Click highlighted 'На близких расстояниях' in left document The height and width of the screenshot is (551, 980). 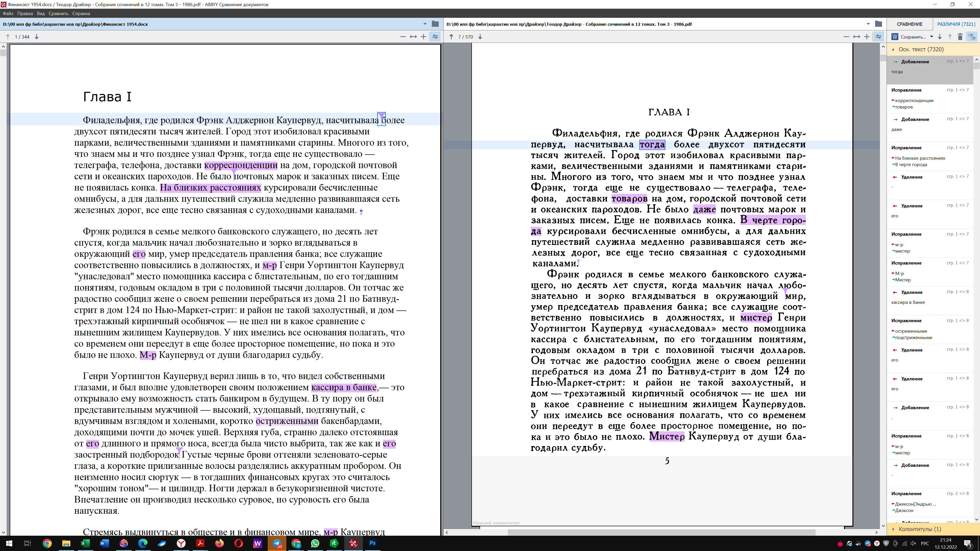210,187
